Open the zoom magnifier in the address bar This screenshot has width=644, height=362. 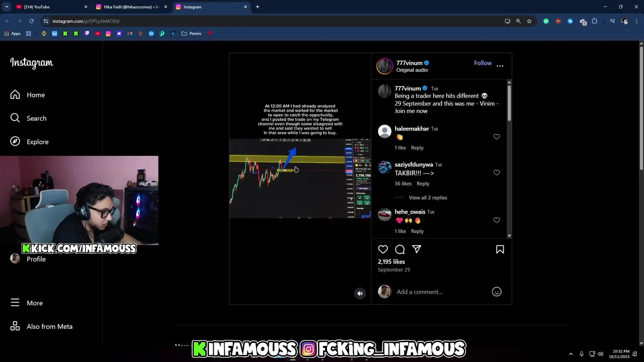[518, 21]
